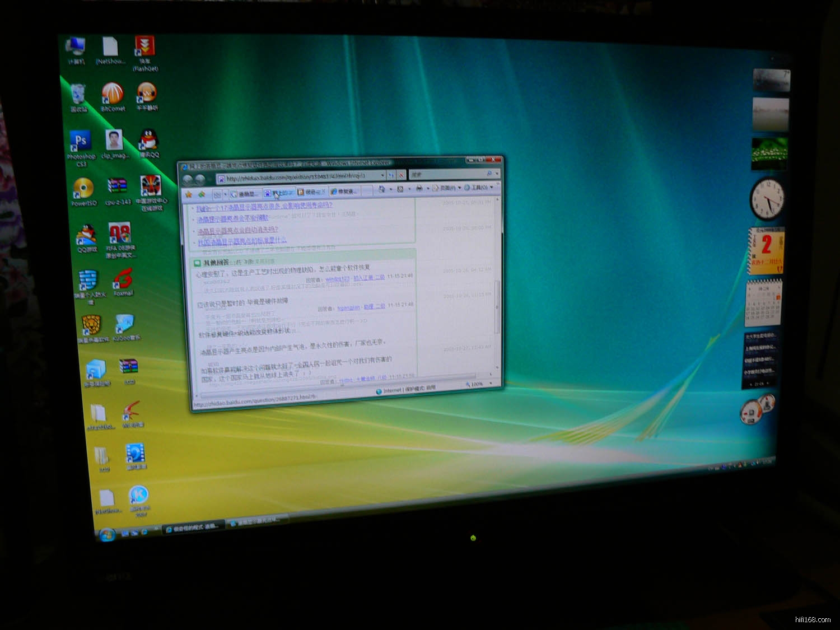Expand the IE address bar dropdown arrow

tap(382, 176)
